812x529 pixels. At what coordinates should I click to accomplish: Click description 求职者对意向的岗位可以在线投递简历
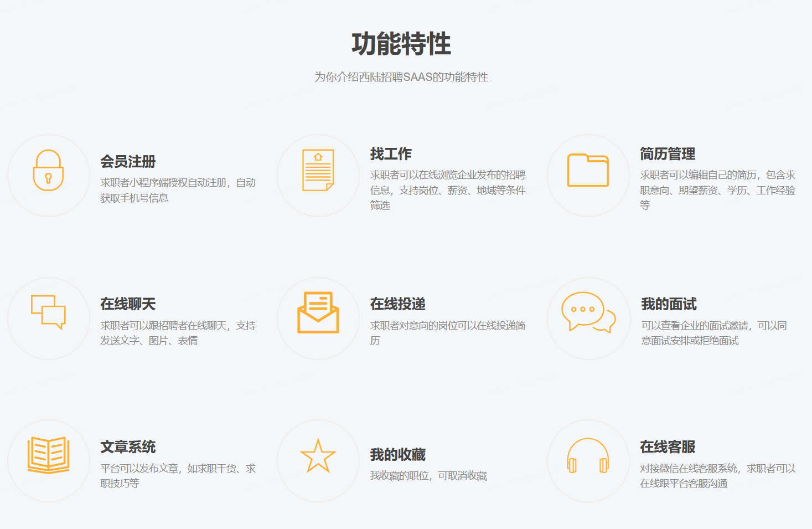pos(448,333)
